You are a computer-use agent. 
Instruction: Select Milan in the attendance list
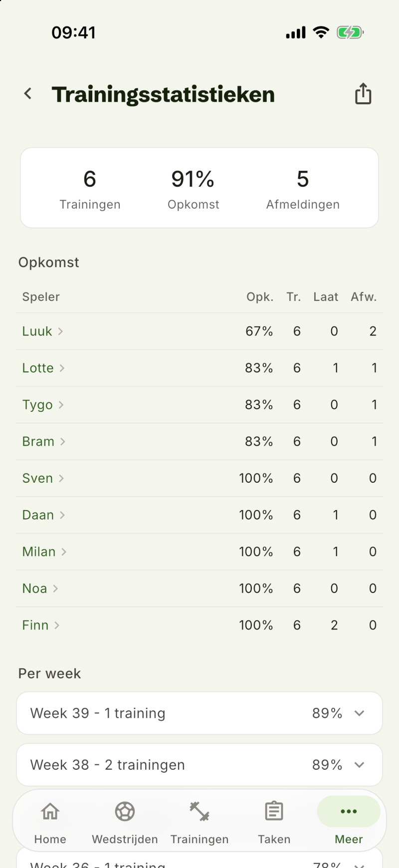tap(199, 552)
